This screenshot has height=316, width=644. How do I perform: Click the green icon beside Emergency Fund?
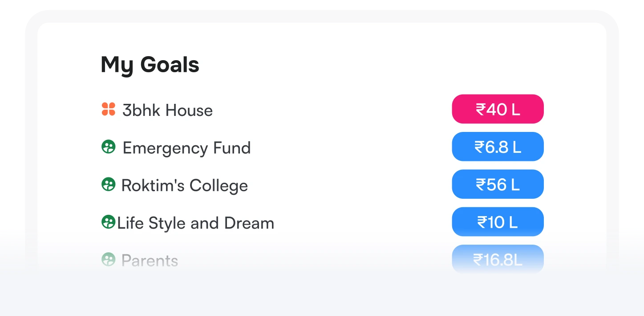click(x=108, y=147)
